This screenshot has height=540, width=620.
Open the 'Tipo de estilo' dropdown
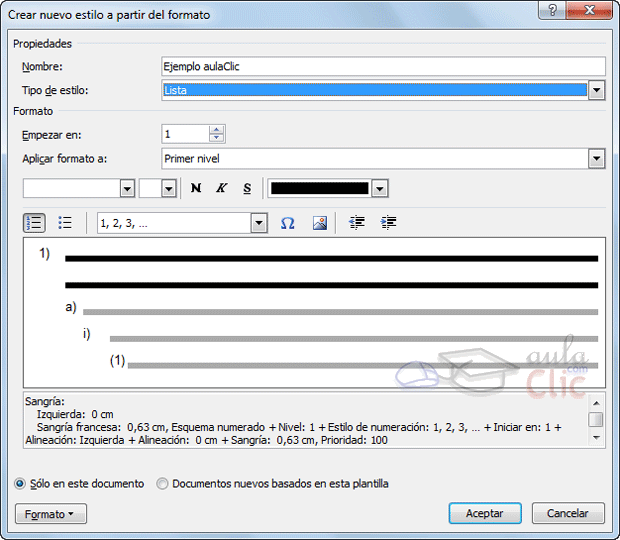tap(597, 90)
